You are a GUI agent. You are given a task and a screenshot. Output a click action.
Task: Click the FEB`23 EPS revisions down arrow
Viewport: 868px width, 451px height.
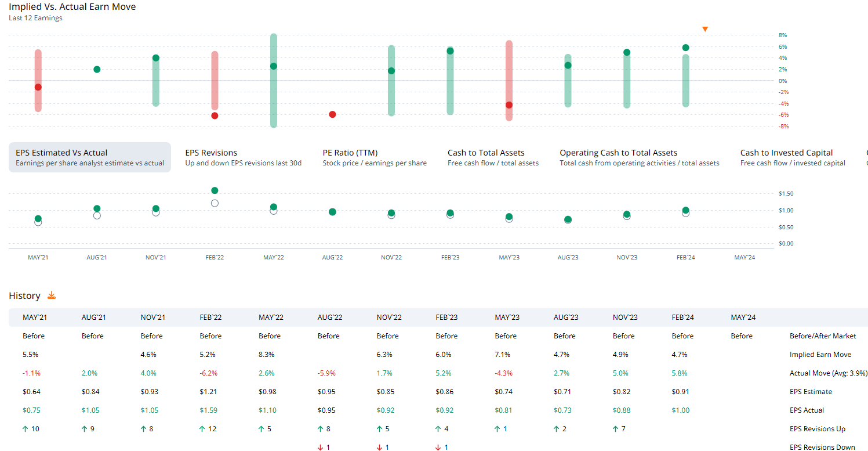[x=439, y=448]
